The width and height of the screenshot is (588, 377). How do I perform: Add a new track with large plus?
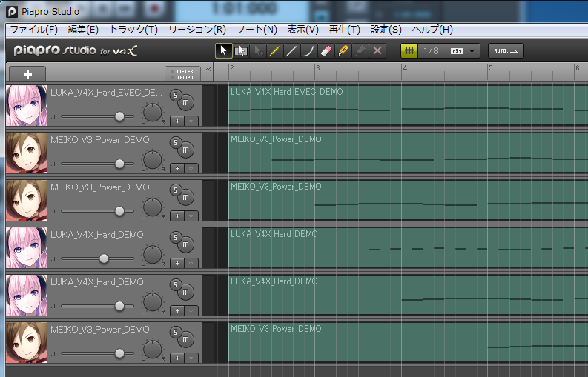pyautogui.click(x=27, y=74)
